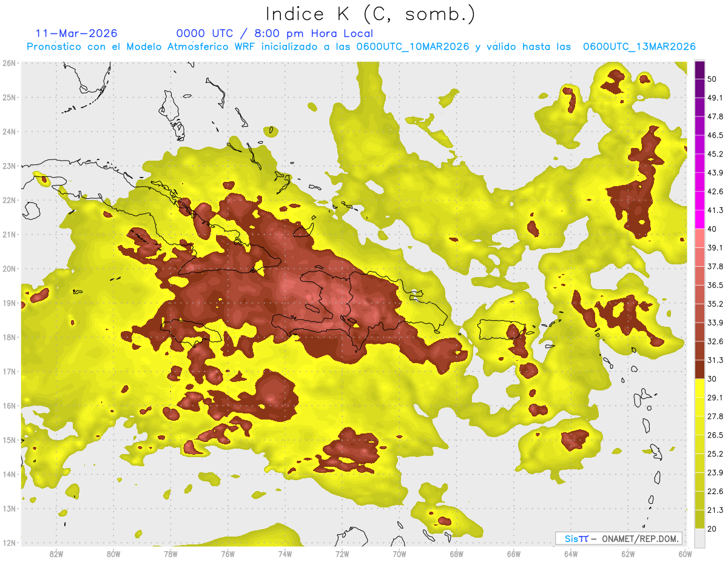The width and height of the screenshot is (728, 562).
Task: Click the '74W' longitude axis label
Action: pos(285,554)
